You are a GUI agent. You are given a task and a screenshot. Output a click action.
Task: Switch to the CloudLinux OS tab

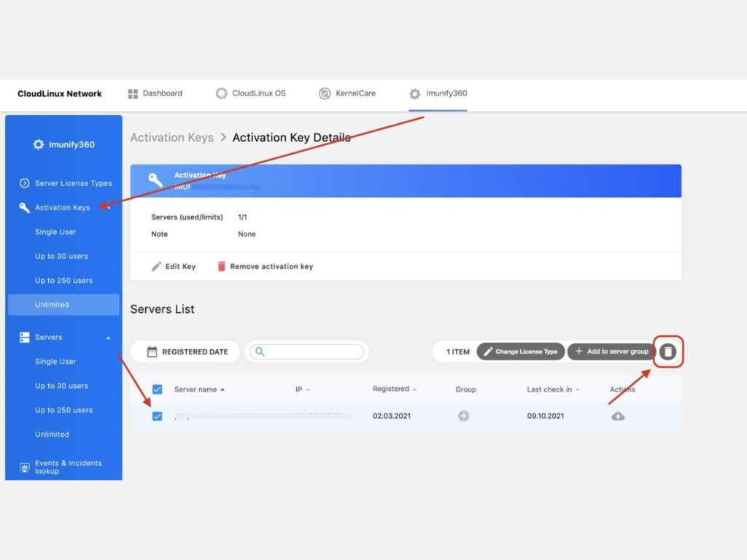tap(251, 93)
